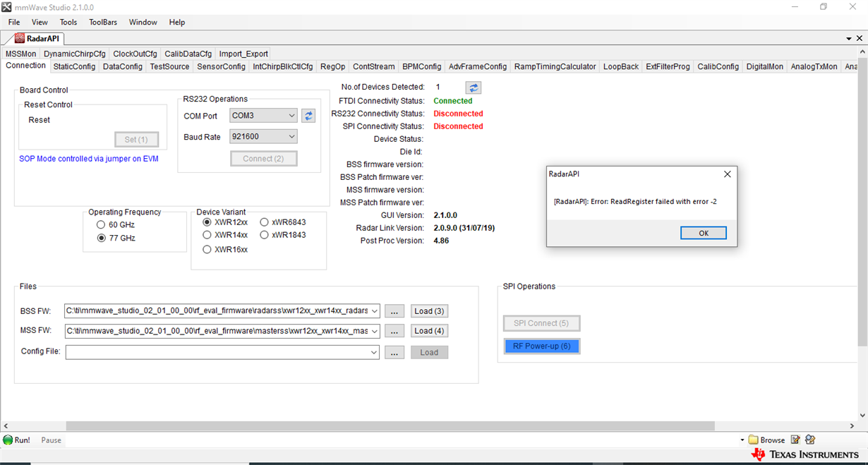Open the Tools menu
The height and width of the screenshot is (465, 868).
(x=68, y=22)
